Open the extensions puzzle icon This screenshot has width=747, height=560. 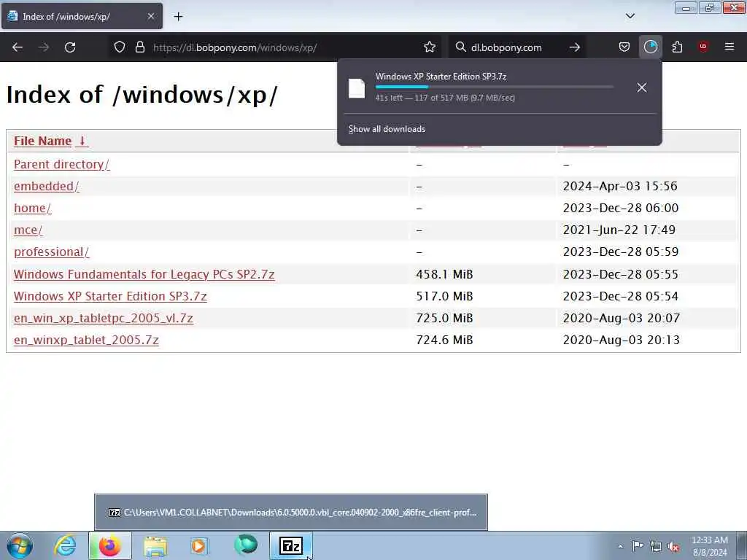click(677, 47)
